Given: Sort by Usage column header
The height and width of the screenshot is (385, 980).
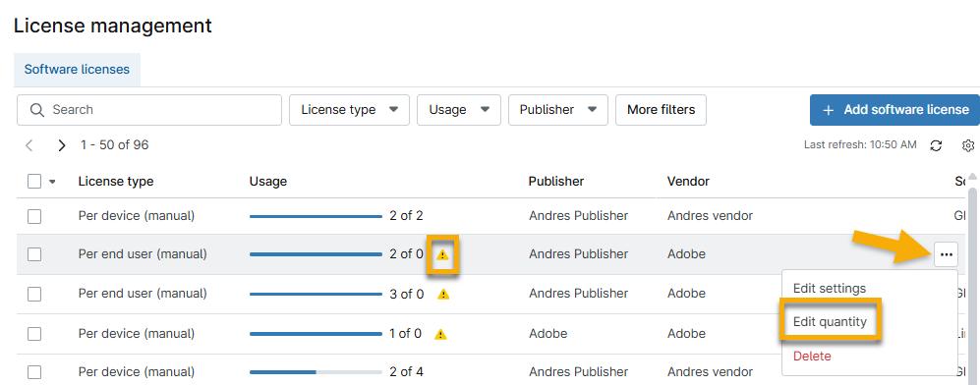Looking at the screenshot, I should 268,182.
